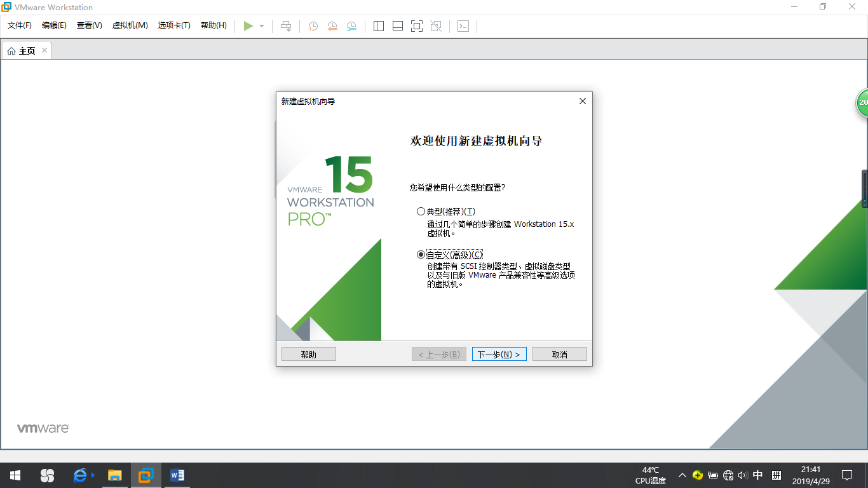Image resolution: width=868 pixels, height=488 pixels.
Task: Click the revert to snapshot icon
Action: coord(332,26)
